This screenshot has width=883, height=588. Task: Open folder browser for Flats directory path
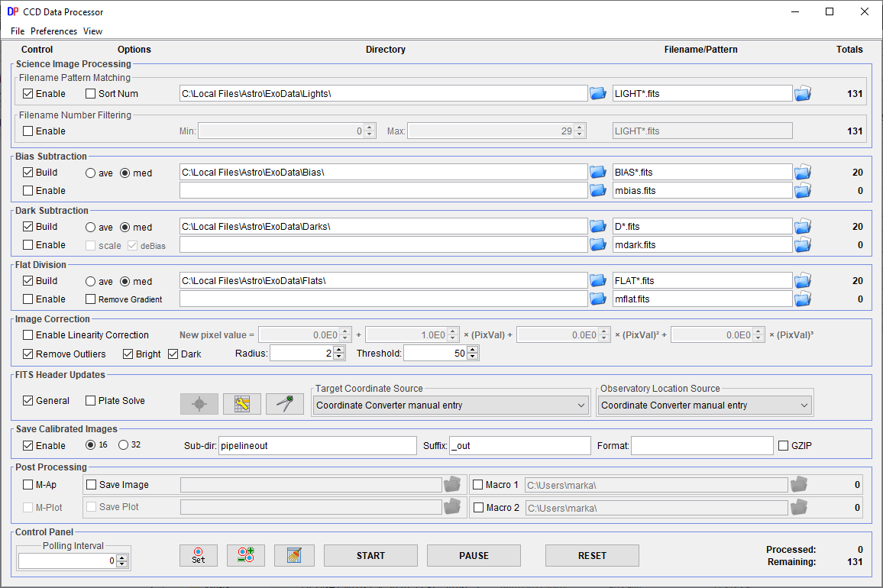coord(597,280)
